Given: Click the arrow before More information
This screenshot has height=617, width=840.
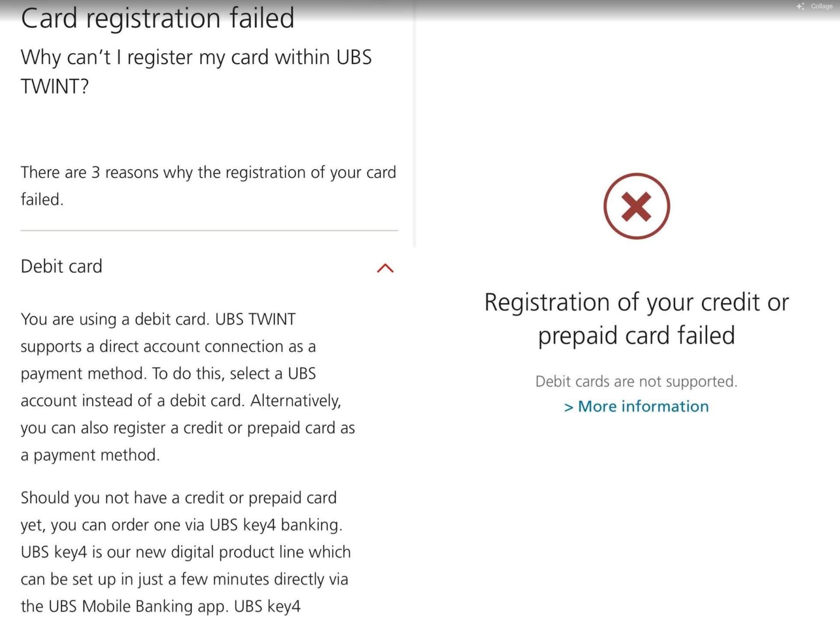Looking at the screenshot, I should click(x=568, y=407).
